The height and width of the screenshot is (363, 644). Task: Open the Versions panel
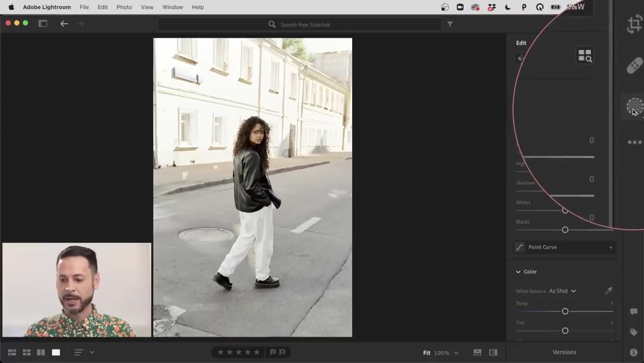pos(565,352)
